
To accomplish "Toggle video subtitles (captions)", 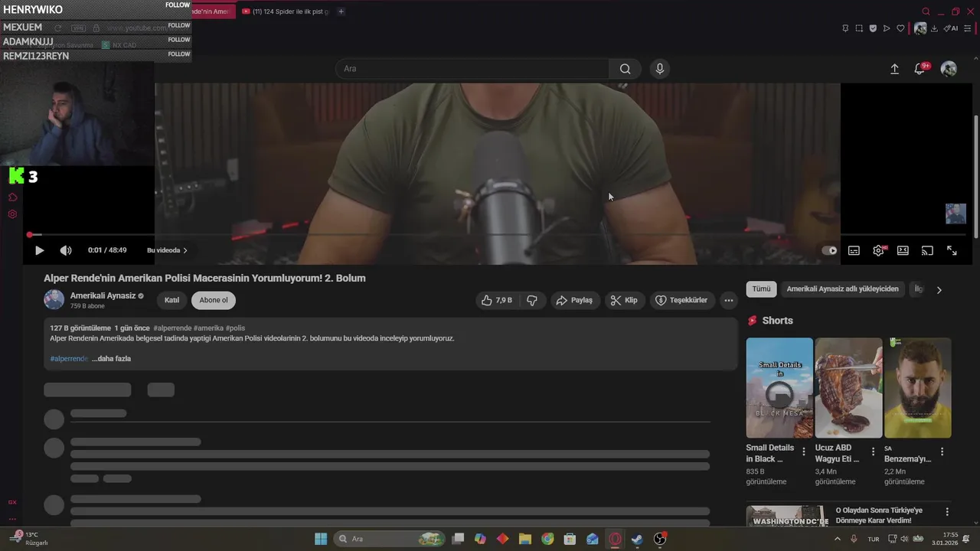I will tap(854, 250).
